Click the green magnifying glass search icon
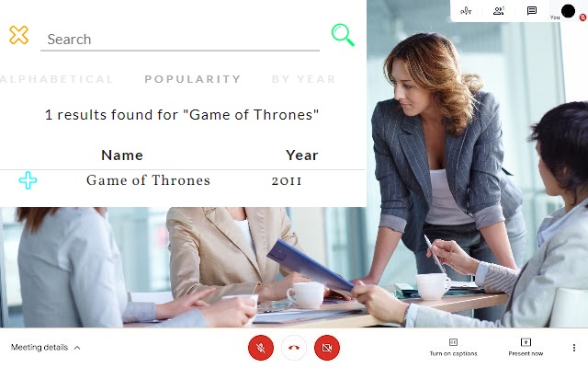The height and width of the screenshot is (368, 588). [343, 35]
